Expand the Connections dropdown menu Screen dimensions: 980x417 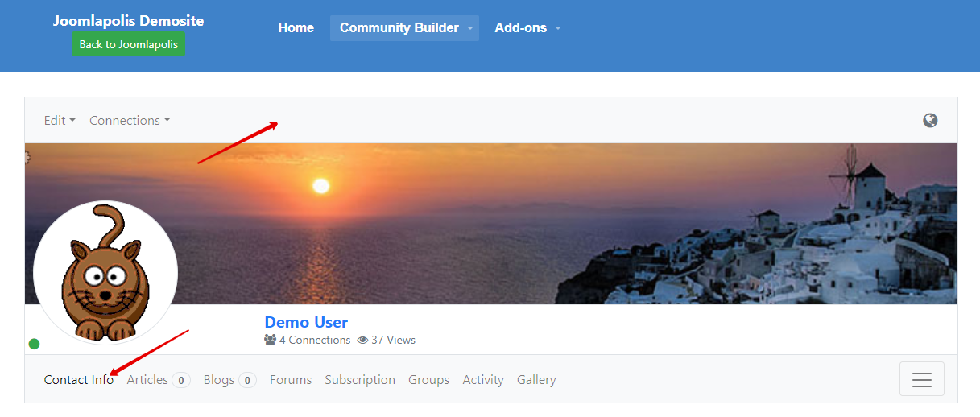(x=130, y=120)
